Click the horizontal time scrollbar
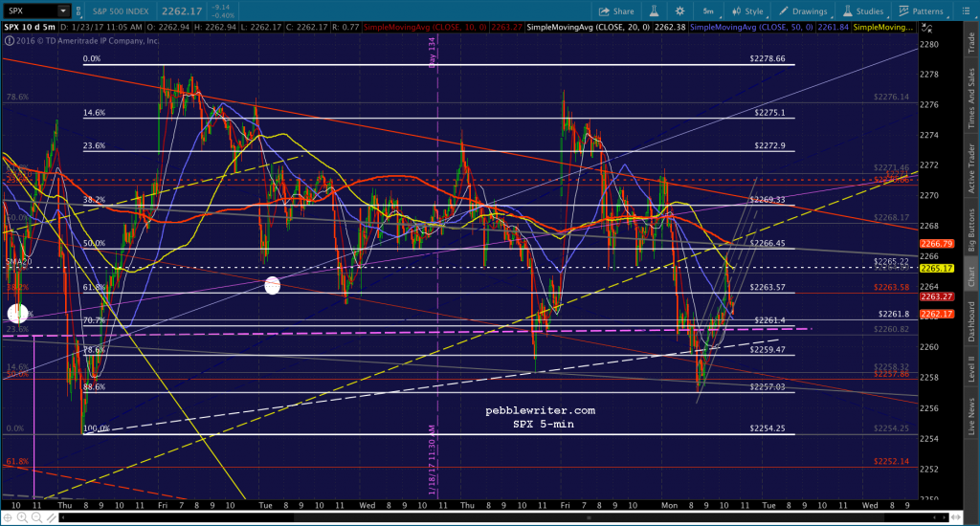The height and width of the screenshot is (526, 980). click(503, 517)
